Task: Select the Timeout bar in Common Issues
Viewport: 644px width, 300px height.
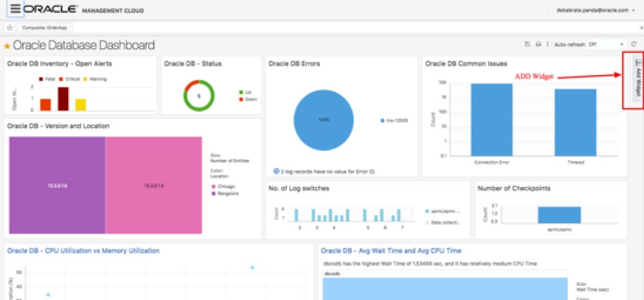Action: tap(575, 123)
